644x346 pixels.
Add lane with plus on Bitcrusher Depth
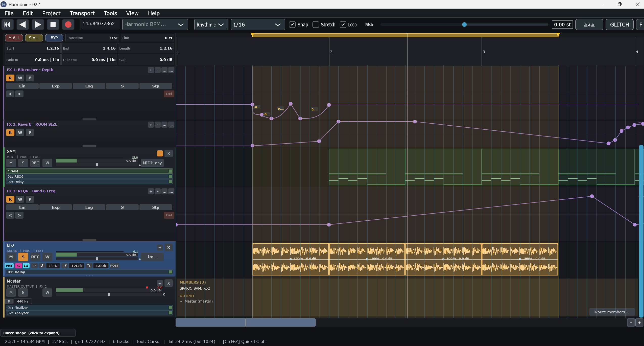[x=151, y=70]
